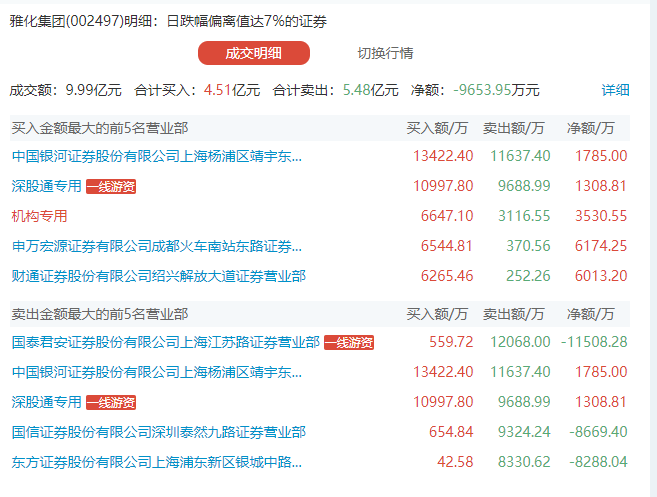Open the 详细 link
Screen dimensions: 657x497
pyautogui.click(x=615, y=90)
